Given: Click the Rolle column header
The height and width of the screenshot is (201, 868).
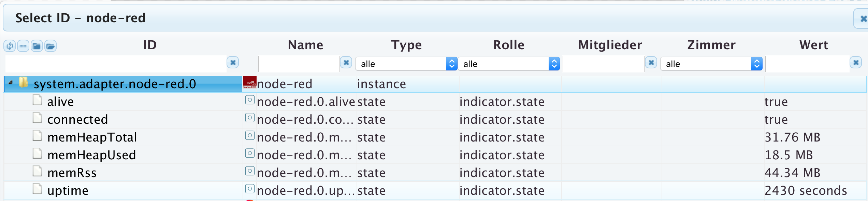Looking at the screenshot, I should (509, 45).
